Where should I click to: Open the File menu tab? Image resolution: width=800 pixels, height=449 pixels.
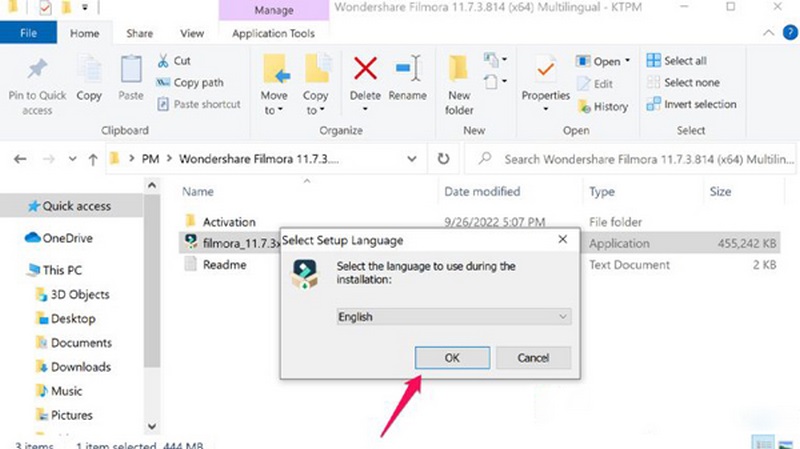(28, 33)
